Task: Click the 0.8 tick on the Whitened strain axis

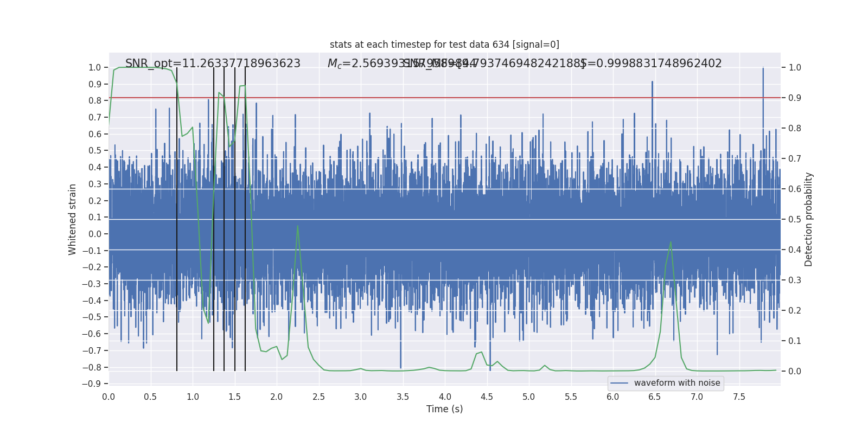Action: (x=95, y=100)
